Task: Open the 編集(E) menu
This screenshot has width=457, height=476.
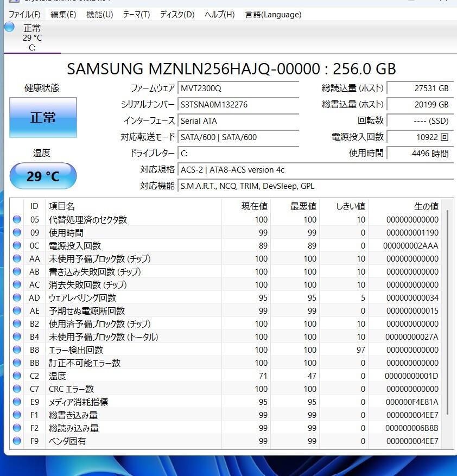Action: [x=63, y=15]
